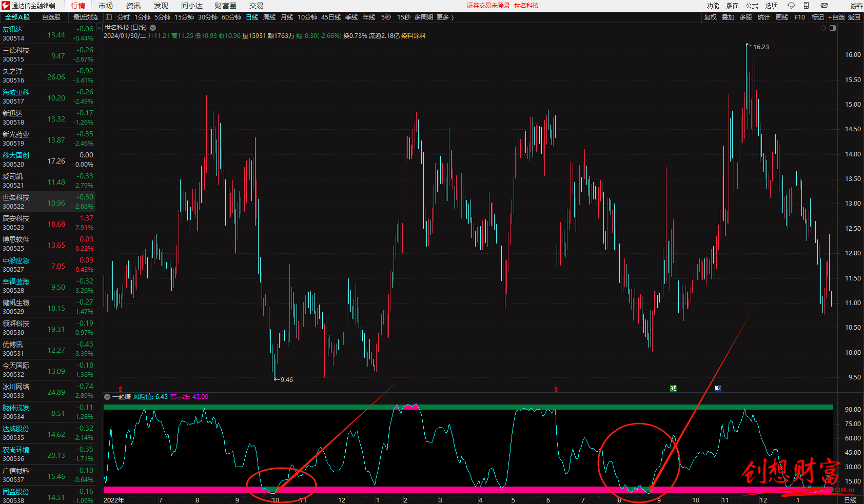Click the 画线 drawing button

coord(782,17)
